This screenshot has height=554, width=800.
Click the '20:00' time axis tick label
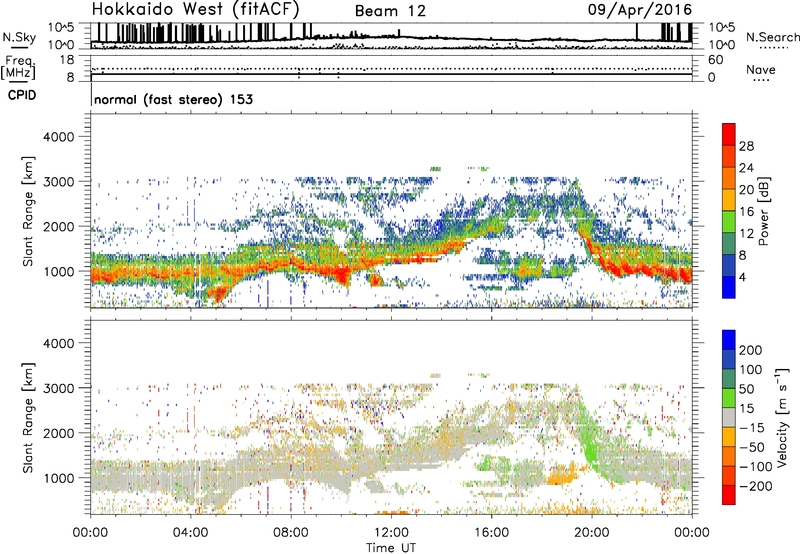(x=591, y=533)
